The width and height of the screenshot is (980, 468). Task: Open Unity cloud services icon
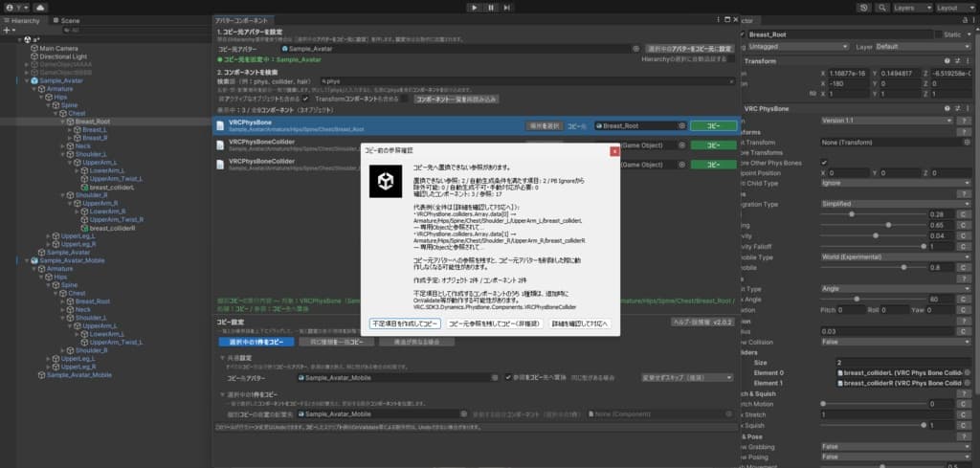[40, 8]
